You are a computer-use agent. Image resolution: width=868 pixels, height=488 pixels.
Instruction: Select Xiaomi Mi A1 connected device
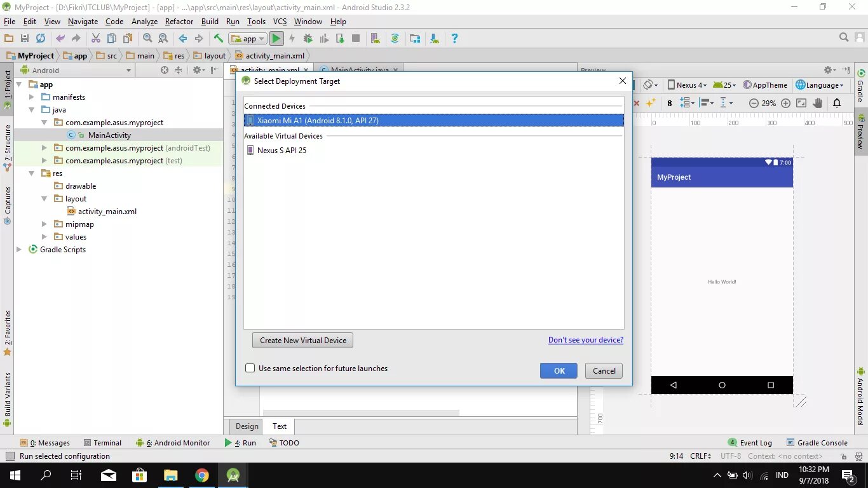click(x=434, y=120)
